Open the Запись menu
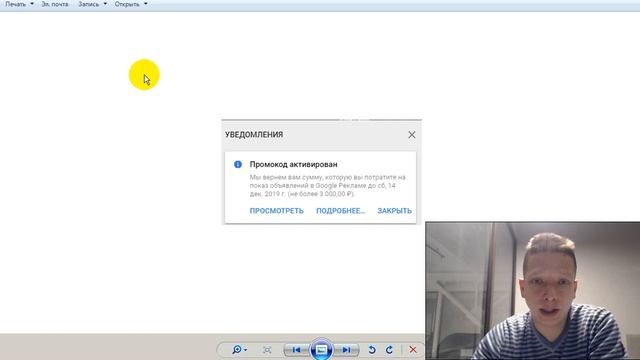640x360 pixels. pyautogui.click(x=89, y=4)
